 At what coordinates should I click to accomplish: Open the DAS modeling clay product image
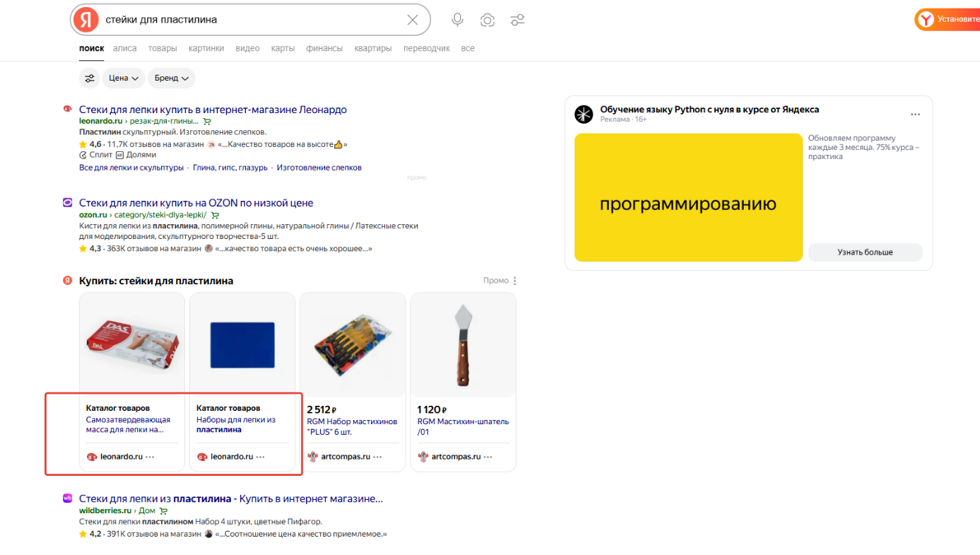(132, 344)
